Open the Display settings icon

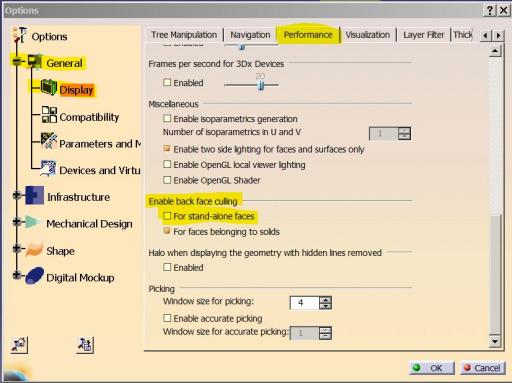pos(49,87)
